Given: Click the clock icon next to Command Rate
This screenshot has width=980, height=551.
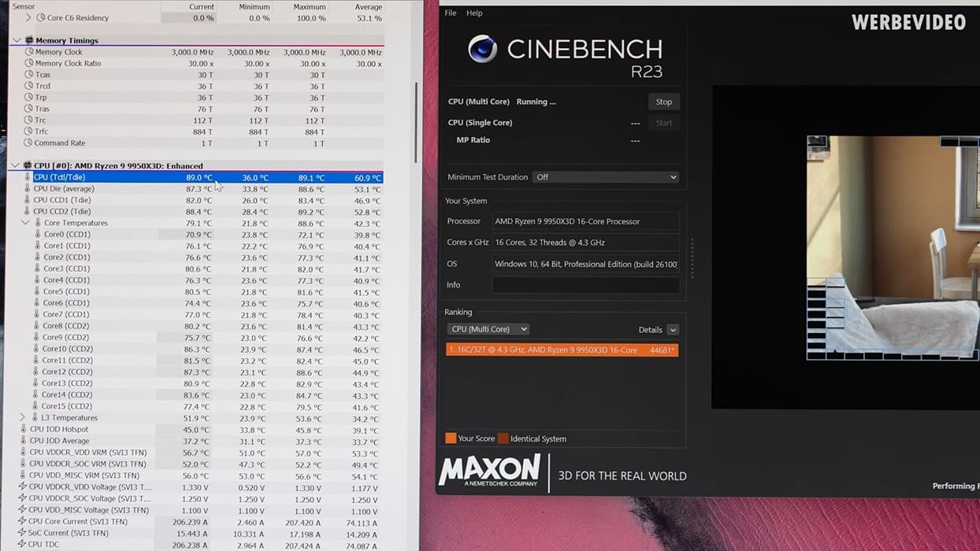Looking at the screenshot, I should (x=29, y=143).
